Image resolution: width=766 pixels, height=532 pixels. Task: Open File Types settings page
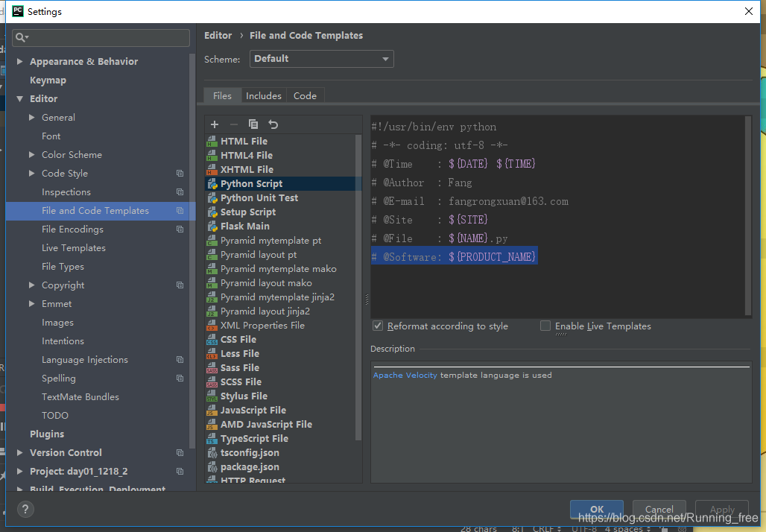63,266
